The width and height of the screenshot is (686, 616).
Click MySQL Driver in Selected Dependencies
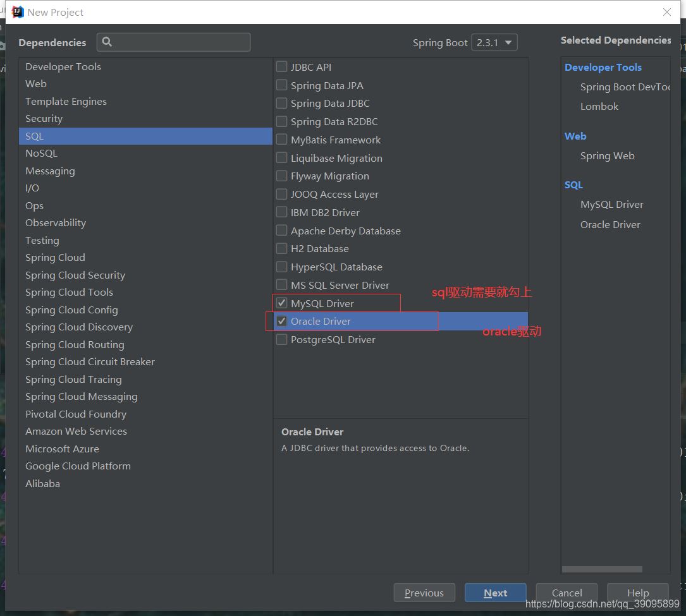point(611,204)
